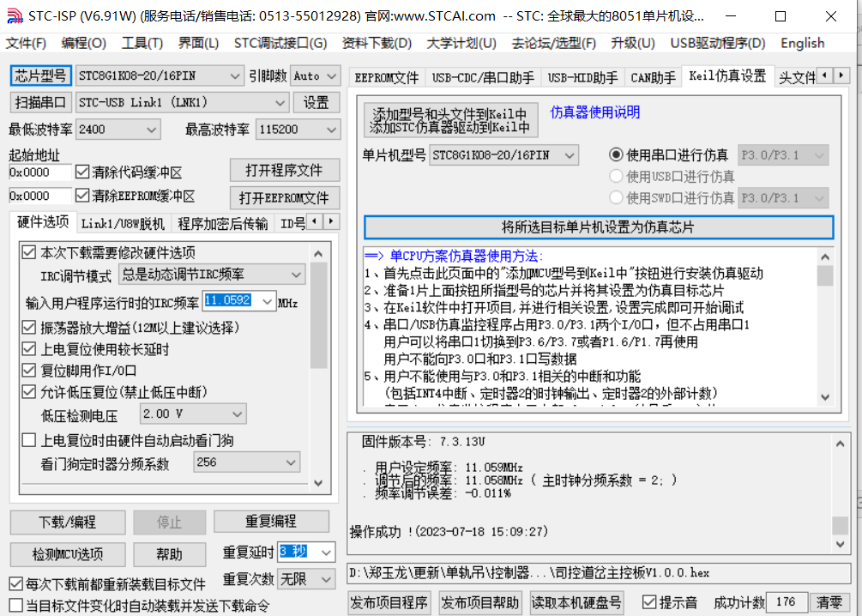Toggle 清除EEPROM缓冲区 checkbox
Viewport: 862px width, 616px height.
82,196
